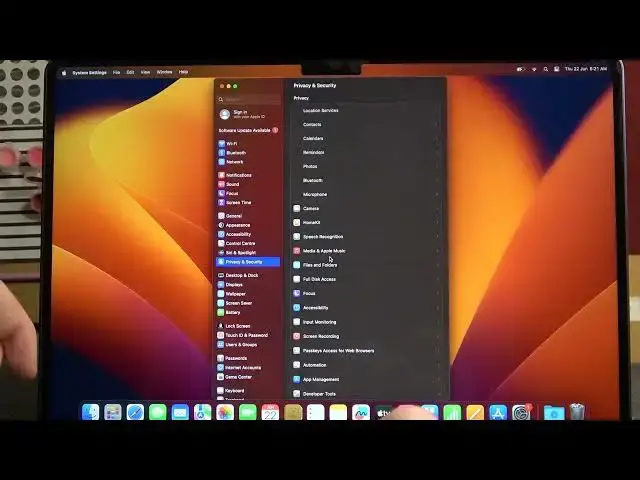The width and height of the screenshot is (640, 480).
Task: Launch Finder from the Dock
Action: (x=90, y=412)
